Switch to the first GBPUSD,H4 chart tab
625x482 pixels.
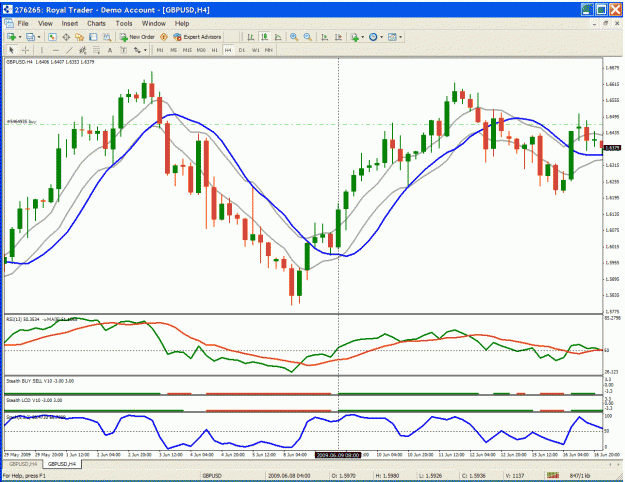(x=23, y=464)
